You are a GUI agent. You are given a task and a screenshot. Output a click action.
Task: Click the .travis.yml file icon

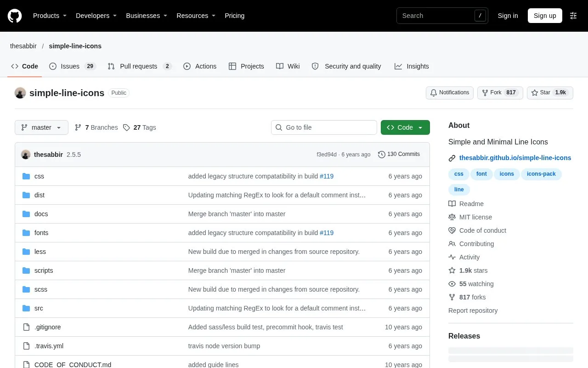click(26, 346)
